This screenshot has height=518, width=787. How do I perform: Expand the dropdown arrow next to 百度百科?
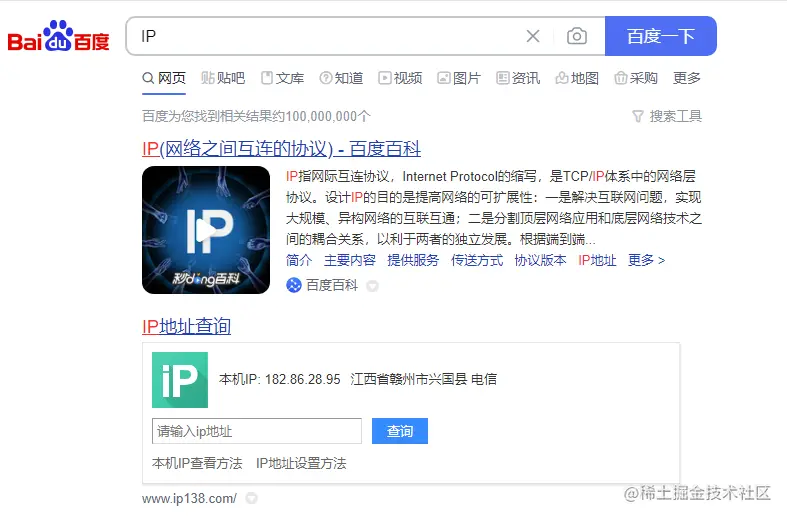pyautogui.click(x=372, y=286)
